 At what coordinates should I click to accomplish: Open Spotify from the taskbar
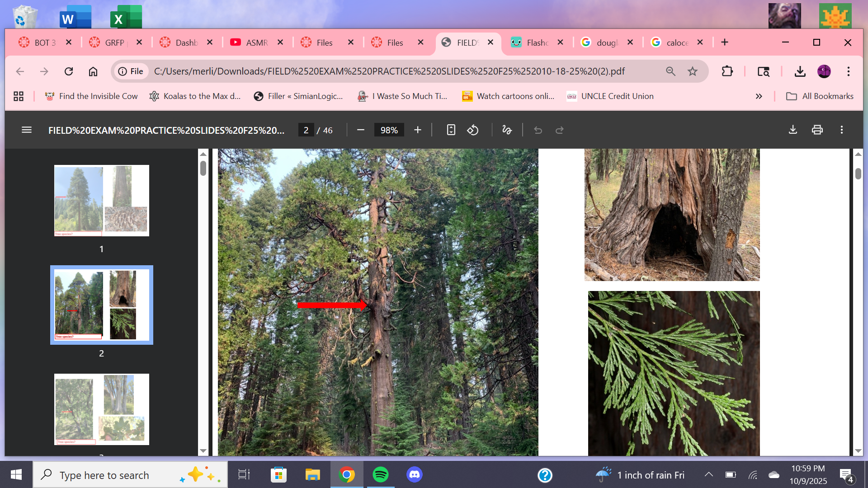point(380,475)
